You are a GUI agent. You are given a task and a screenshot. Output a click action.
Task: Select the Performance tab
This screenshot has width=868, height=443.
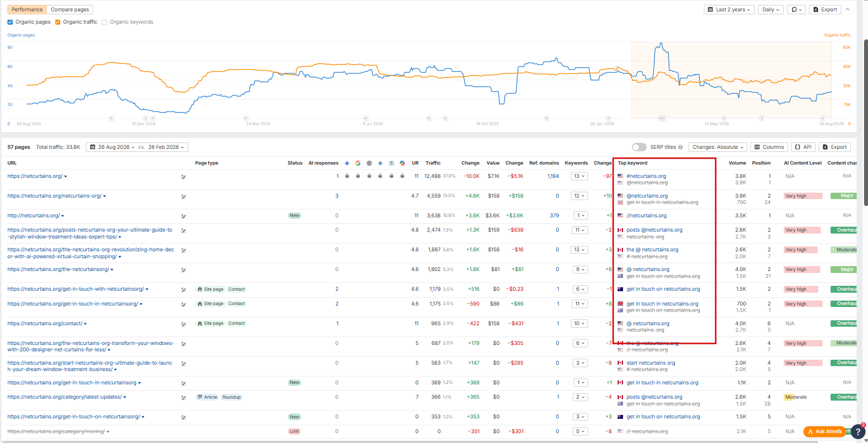click(x=27, y=9)
